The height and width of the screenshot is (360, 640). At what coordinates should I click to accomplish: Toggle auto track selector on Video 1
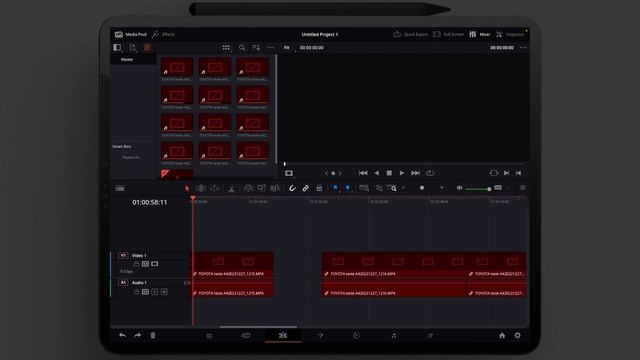tap(145, 264)
